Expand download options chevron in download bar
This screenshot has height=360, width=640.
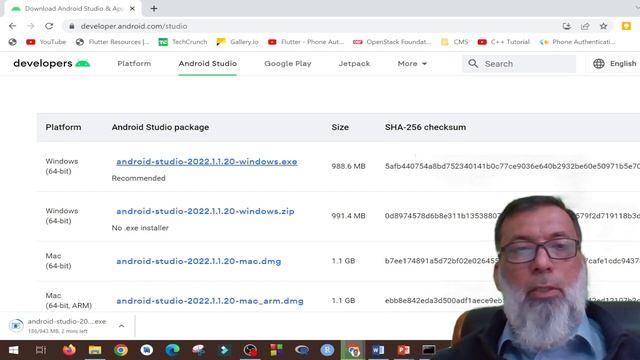click(x=121, y=326)
